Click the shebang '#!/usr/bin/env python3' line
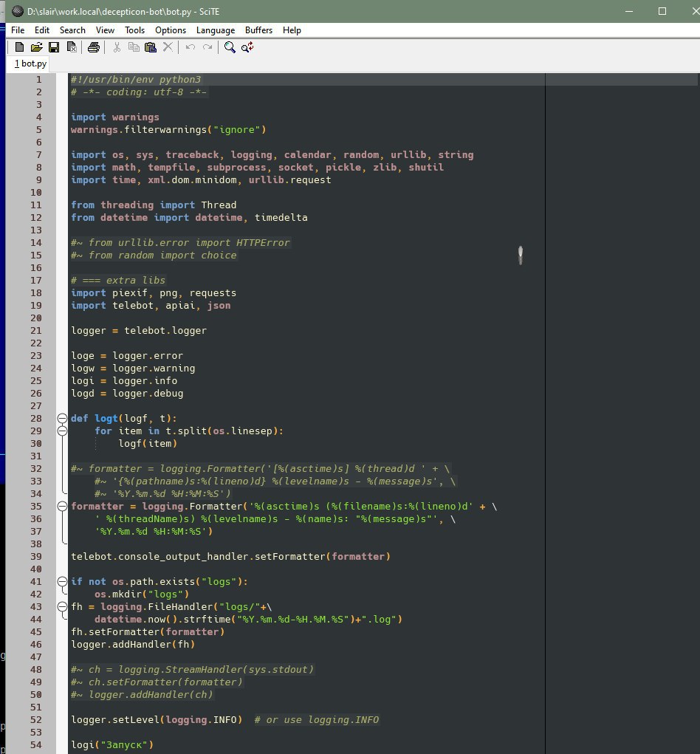This screenshot has height=754, width=700. click(136, 80)
